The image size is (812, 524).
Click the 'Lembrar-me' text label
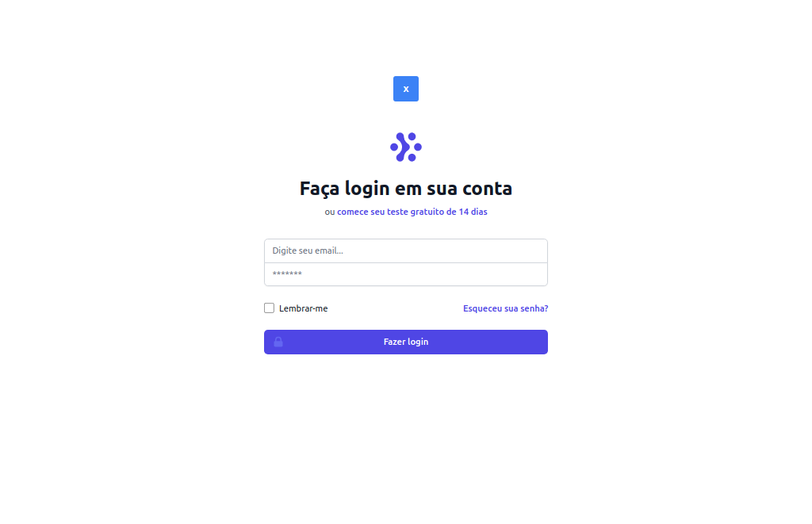[303, 308]
